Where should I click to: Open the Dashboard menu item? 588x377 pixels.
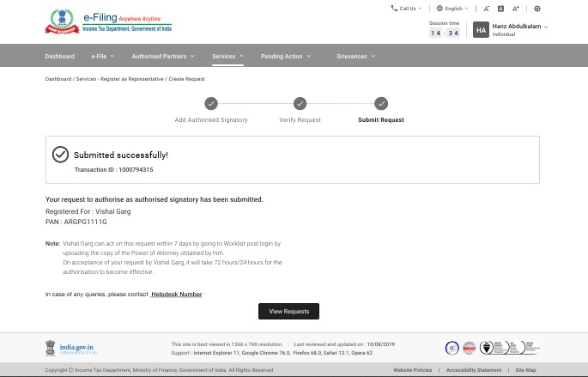[59, 57]
